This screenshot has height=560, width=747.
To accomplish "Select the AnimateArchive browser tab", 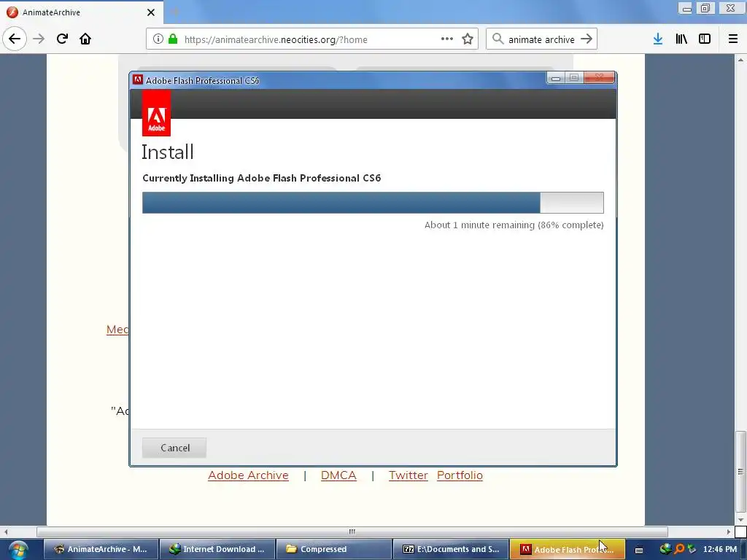I will pos(81,12).
